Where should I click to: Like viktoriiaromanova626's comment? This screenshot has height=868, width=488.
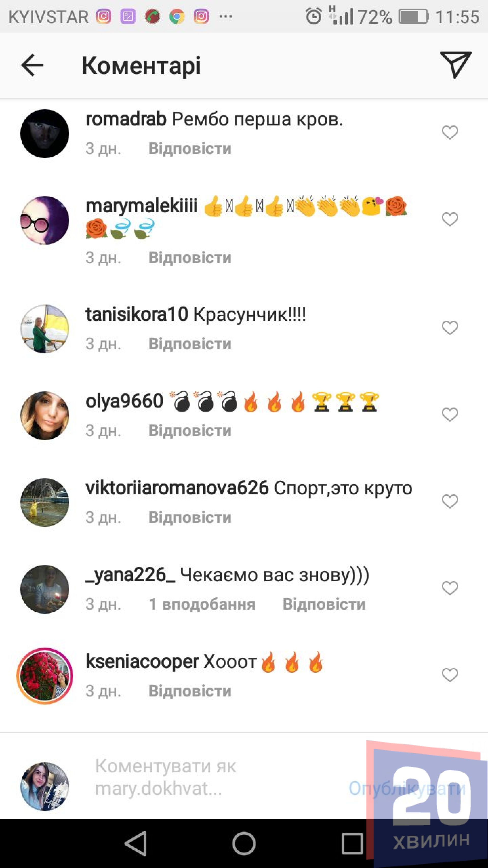point(450,501)
